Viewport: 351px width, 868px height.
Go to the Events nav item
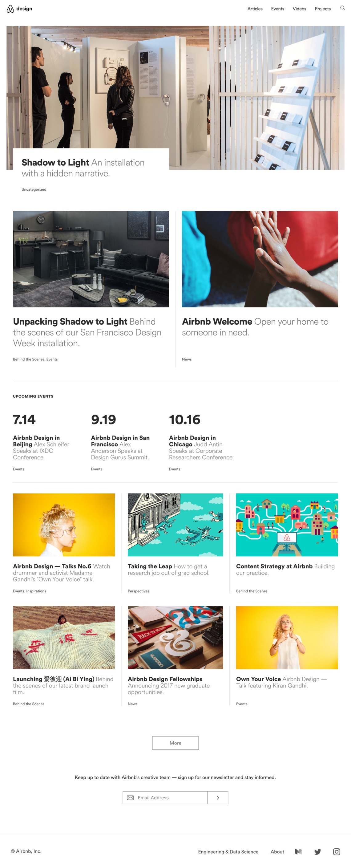coord(277,9)
